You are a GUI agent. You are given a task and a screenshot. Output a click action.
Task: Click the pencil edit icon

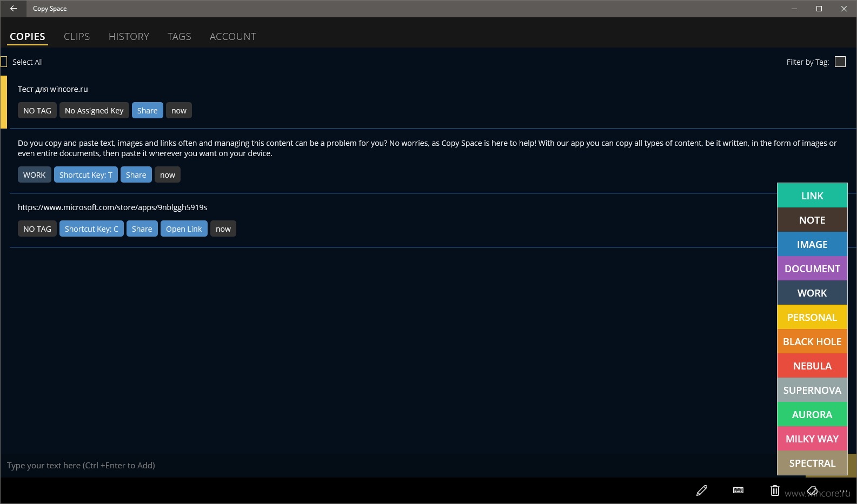pos(702,490)
